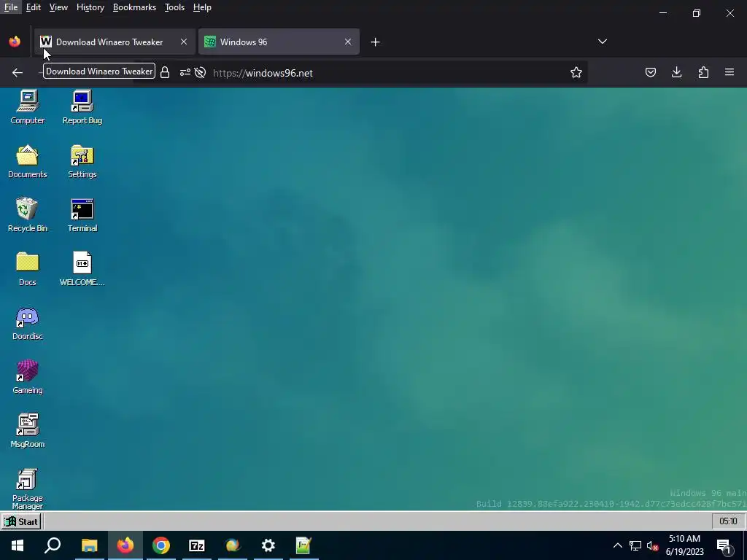The height and width of the screenshot is (560, 747).
Task: Close the Download Winaero Tweaker tab
Action: tap(183, 42)
